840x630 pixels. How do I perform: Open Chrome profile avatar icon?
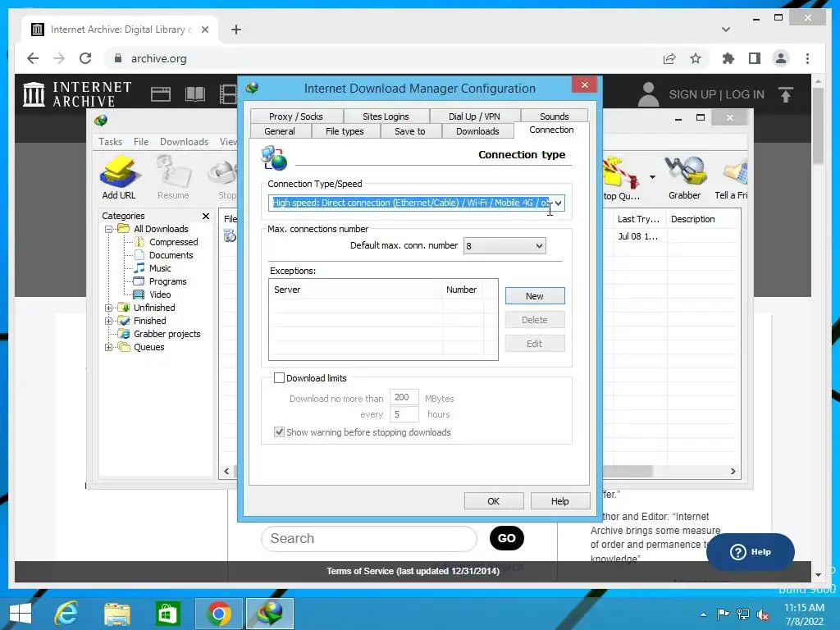[x=781, y=58]
